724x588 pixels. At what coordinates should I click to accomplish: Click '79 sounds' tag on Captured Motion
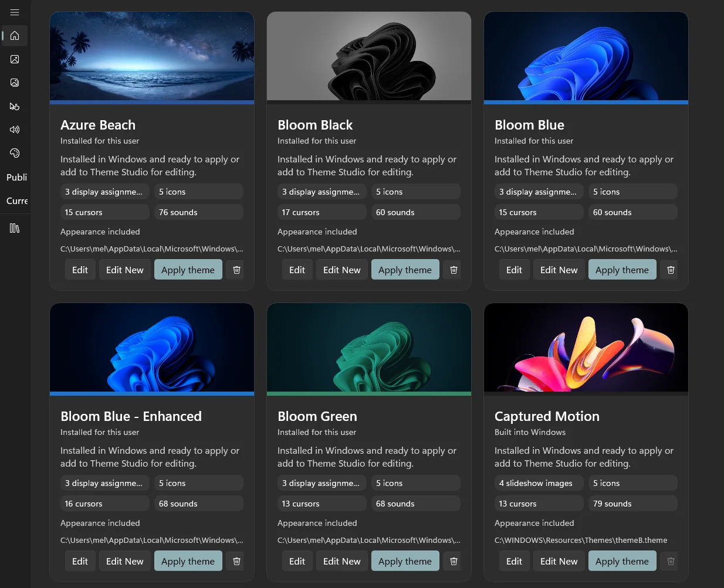[x=633, y=504]
